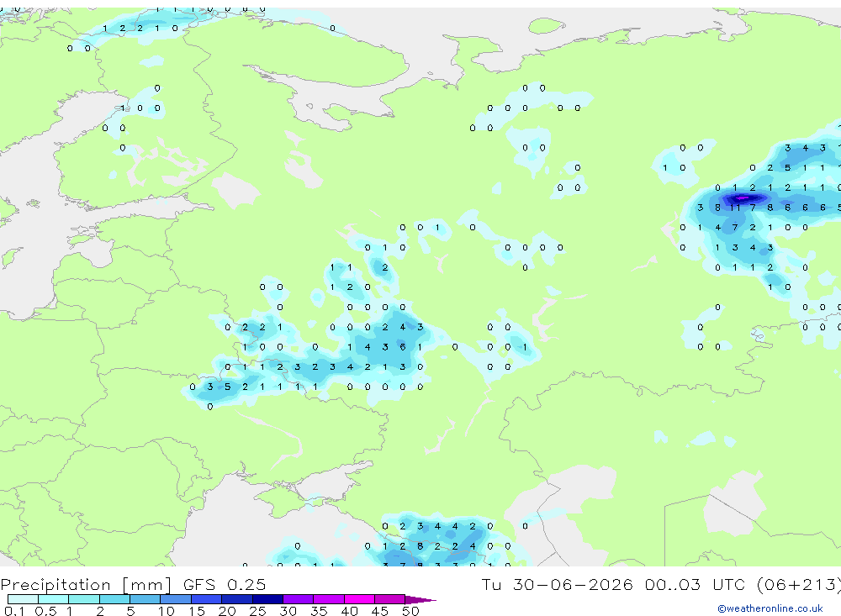This screenshot has width=841, height=616.
Task: Click the 15–20 mm legend color swatch
Action: click(x=207, y=599)
